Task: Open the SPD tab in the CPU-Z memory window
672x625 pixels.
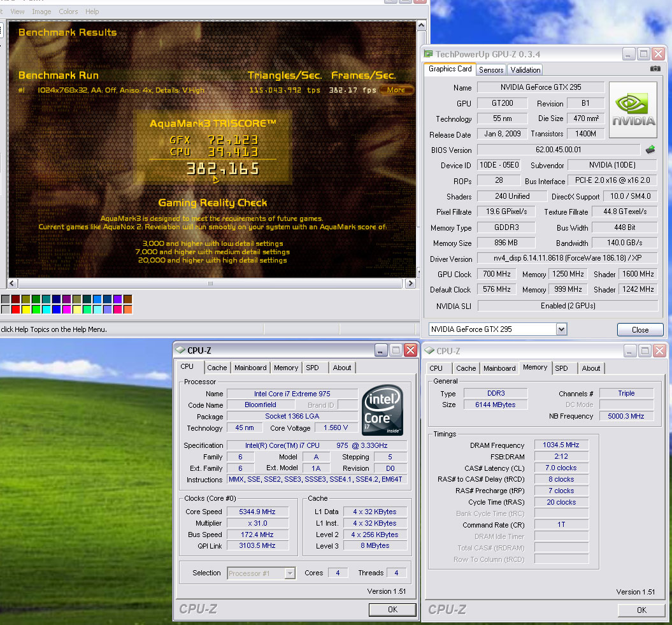Action: pos(561,368)
